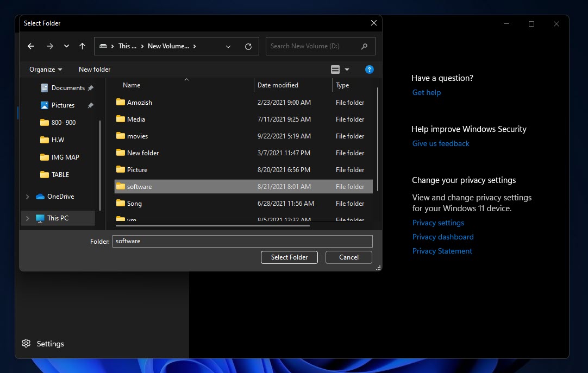Open the view options dropdown arrow
The width and height of the screenshot is (588, 373).
coord(347,69)
